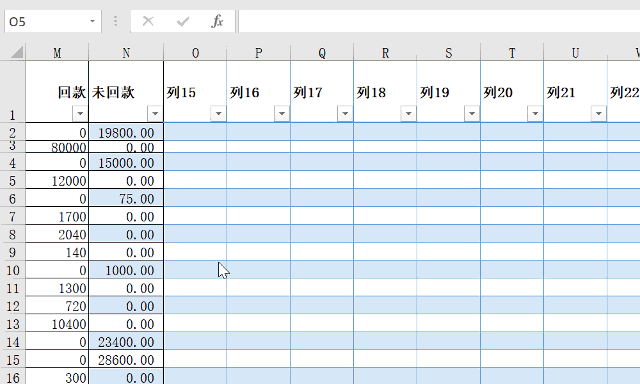Open the Insert Function fx button
640x384 pixels.
click(x=217, y=21)
